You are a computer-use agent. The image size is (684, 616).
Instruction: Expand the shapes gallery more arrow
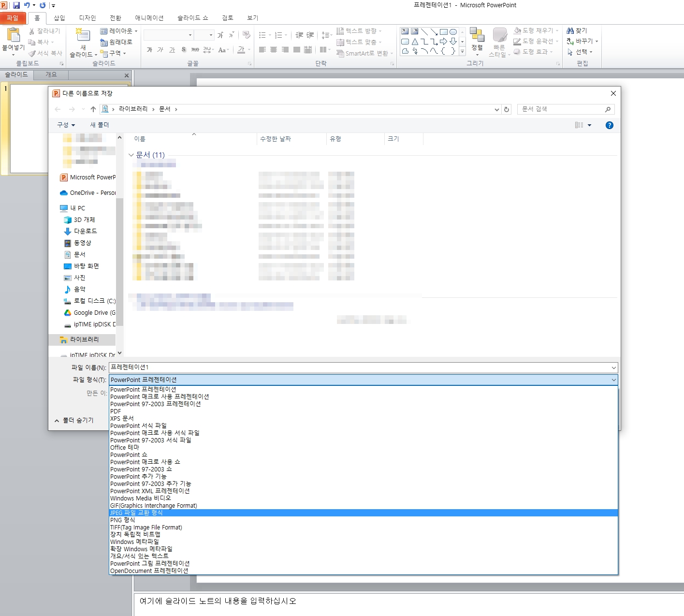tap(462, 51)
